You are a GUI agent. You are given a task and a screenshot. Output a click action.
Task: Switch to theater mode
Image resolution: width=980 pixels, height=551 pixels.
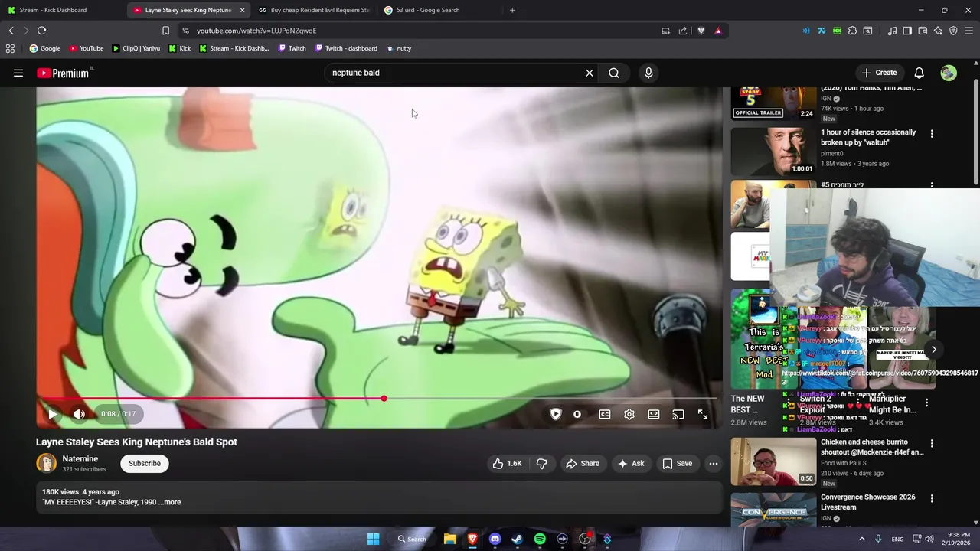(654, 414)
